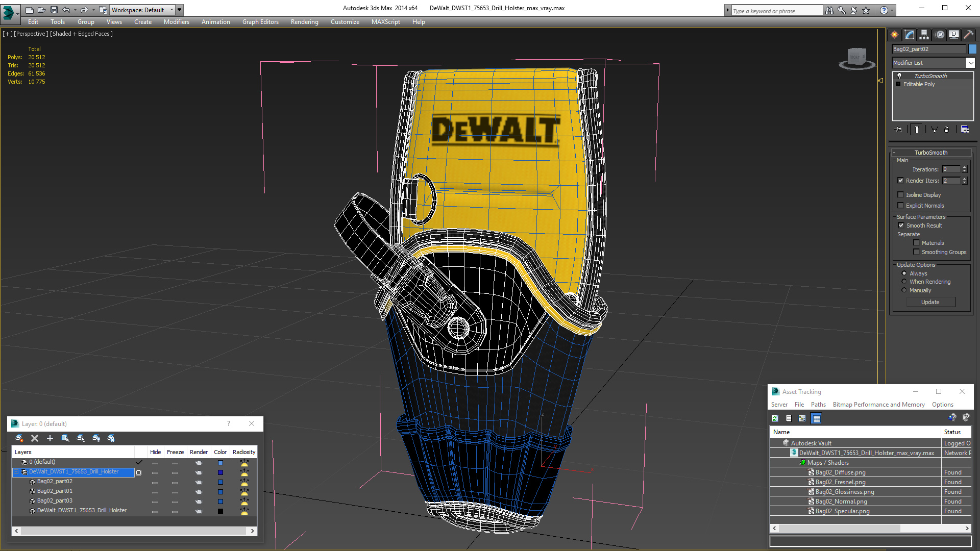Open the Create command panel tab
This screenshot has height=551, width=980.
894,35
